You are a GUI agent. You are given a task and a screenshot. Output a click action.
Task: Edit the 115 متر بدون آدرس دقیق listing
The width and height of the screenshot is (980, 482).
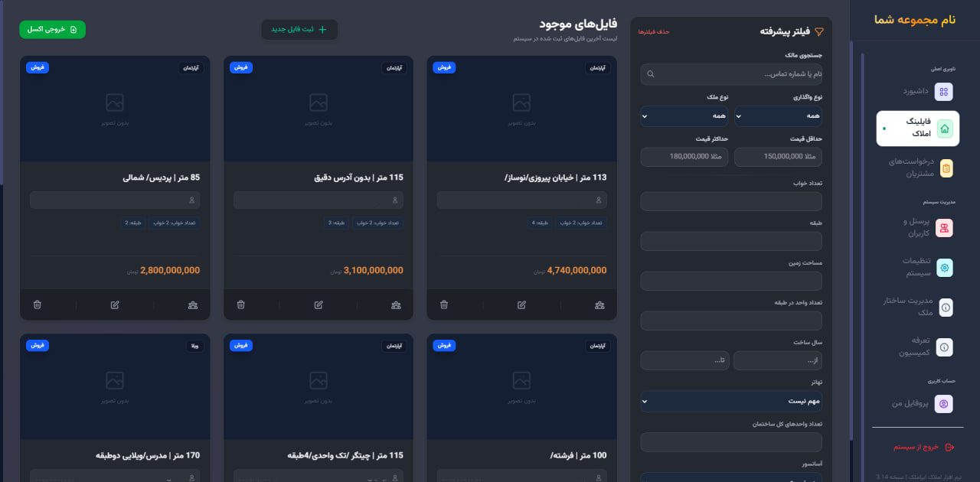coord(318,305)
